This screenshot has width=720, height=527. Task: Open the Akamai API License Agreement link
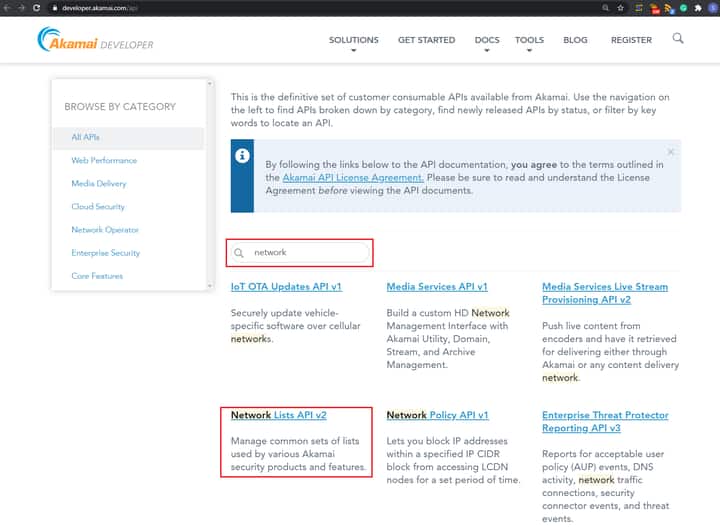pos(353,177)
